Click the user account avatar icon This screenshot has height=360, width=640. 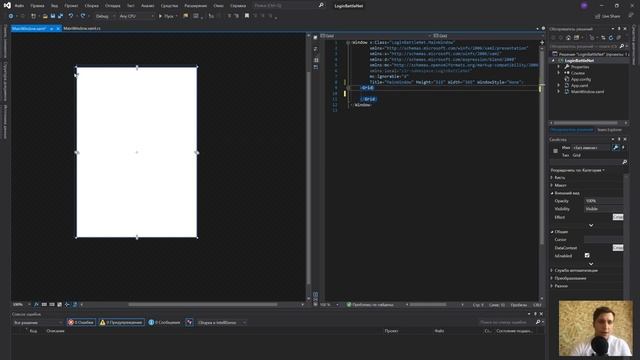point(584,6)
